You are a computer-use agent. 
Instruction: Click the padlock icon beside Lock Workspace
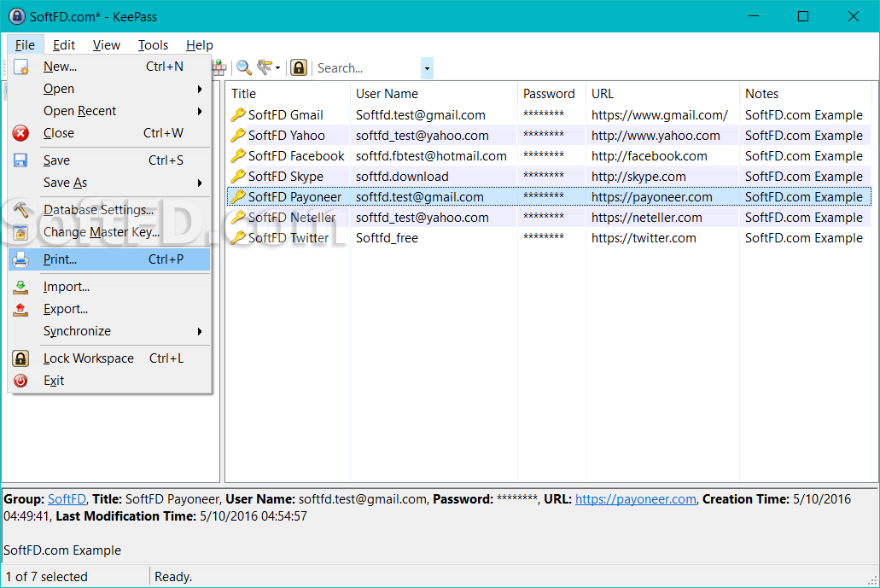tap(20, 358)
